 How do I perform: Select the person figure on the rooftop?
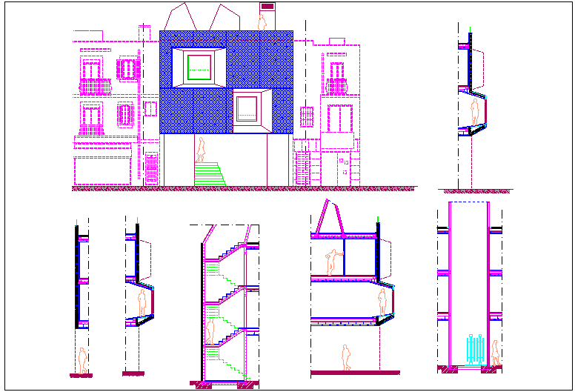[x=262, y=22]
